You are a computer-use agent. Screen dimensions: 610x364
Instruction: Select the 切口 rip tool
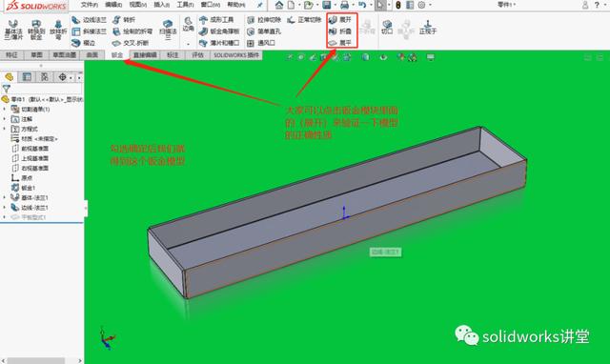coord(387,28)
